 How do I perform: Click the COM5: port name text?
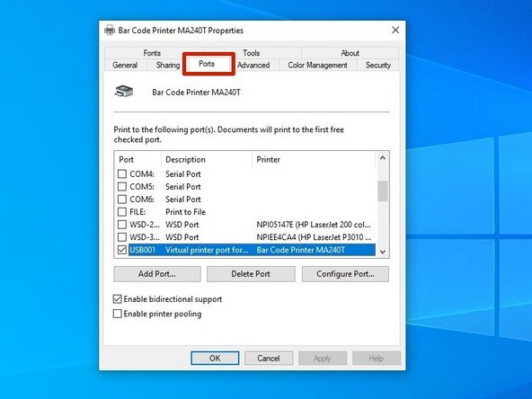142,187
